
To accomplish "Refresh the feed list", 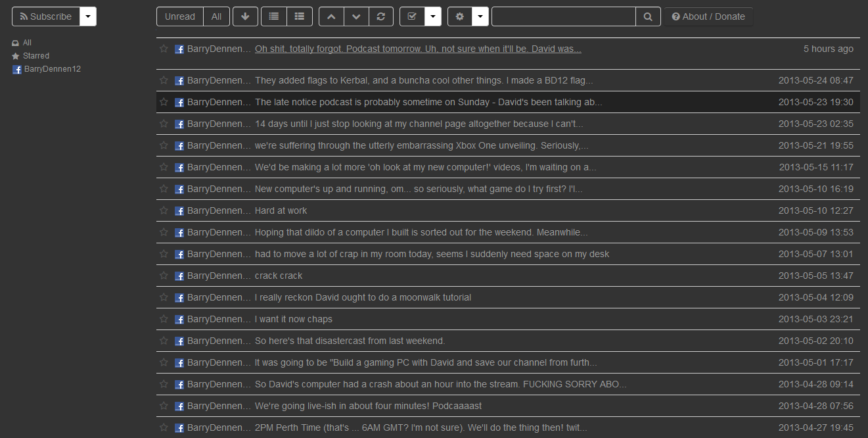I will click(381, 16).
